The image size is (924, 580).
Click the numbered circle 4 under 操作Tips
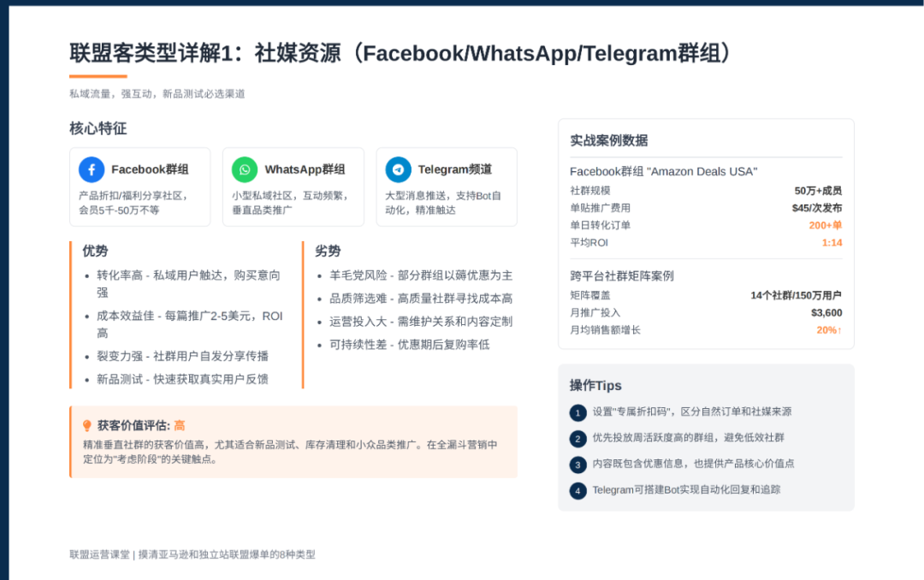pyautogui.click(x=577, y=490)
